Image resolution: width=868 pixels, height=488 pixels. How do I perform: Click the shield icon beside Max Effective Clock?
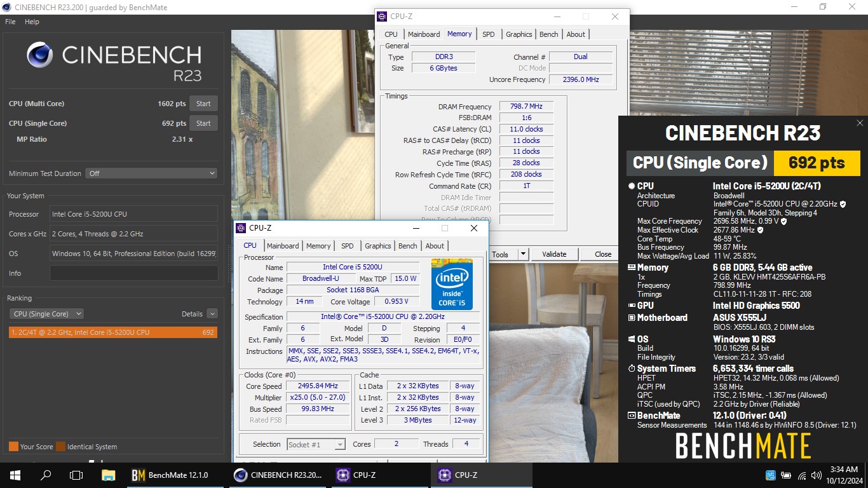click(x=761, y=230)
